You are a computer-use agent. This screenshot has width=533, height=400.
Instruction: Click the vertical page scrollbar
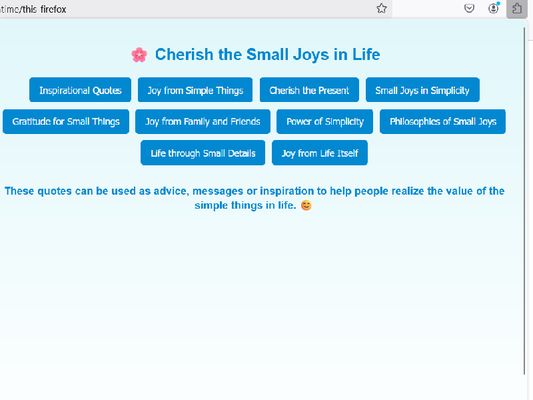point(525,201)
